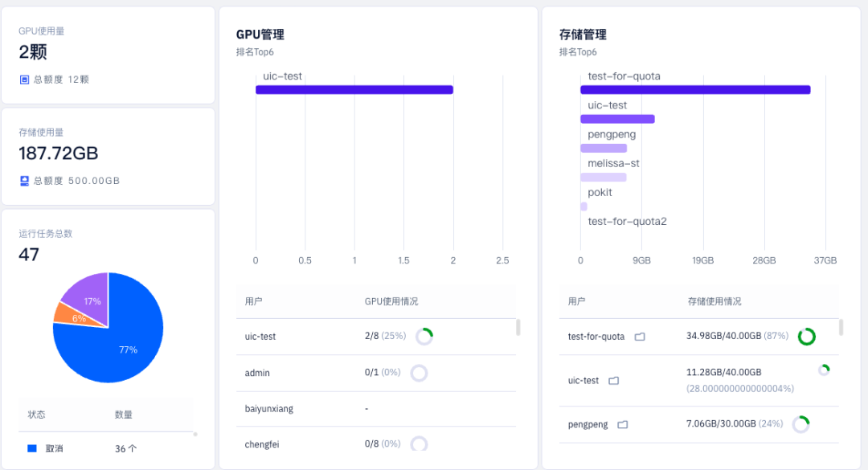This screenshot has width=868, height=470.
Task: Click 数量 column header
Action: coord(124,415)
